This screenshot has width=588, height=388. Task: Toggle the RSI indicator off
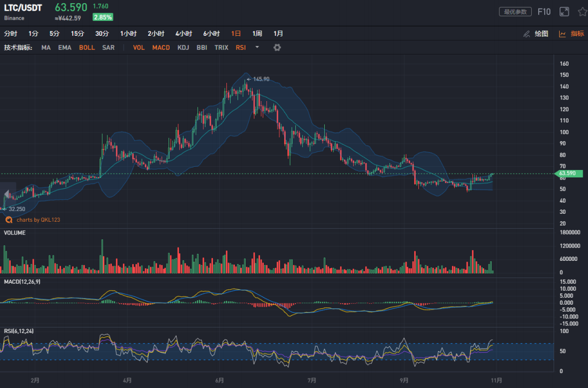[x=241, y=48]
